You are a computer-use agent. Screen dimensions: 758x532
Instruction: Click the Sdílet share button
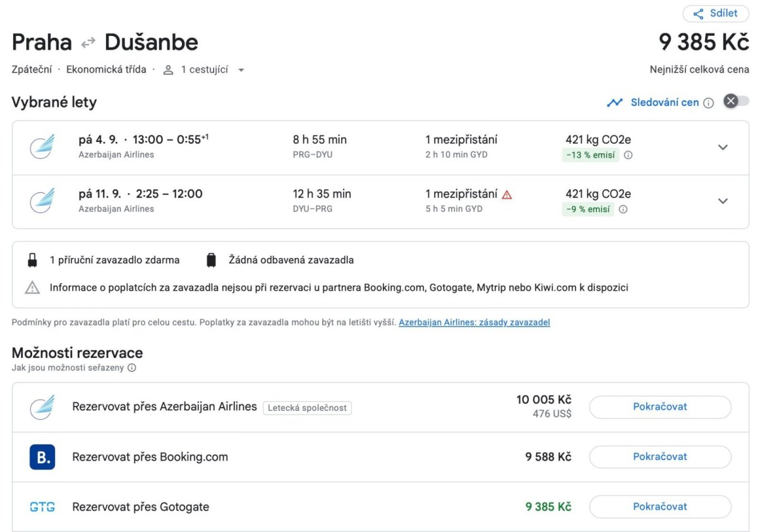coord(716,14)
